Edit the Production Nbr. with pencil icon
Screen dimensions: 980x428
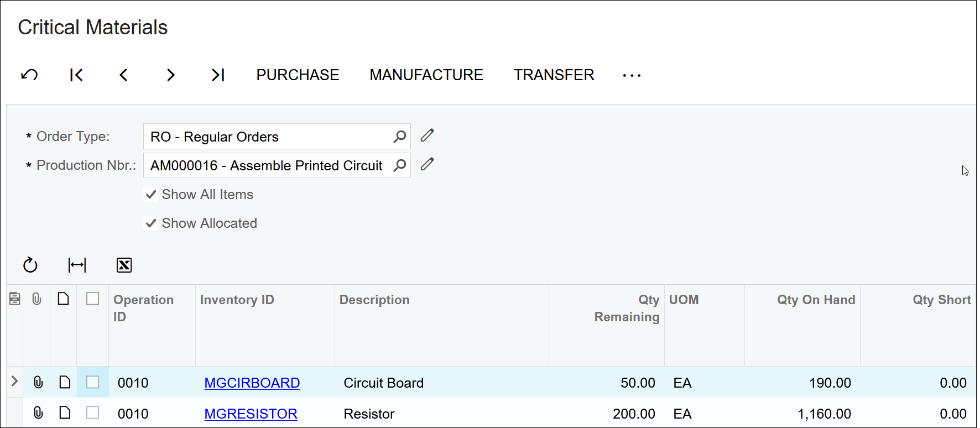click(427, 164)
